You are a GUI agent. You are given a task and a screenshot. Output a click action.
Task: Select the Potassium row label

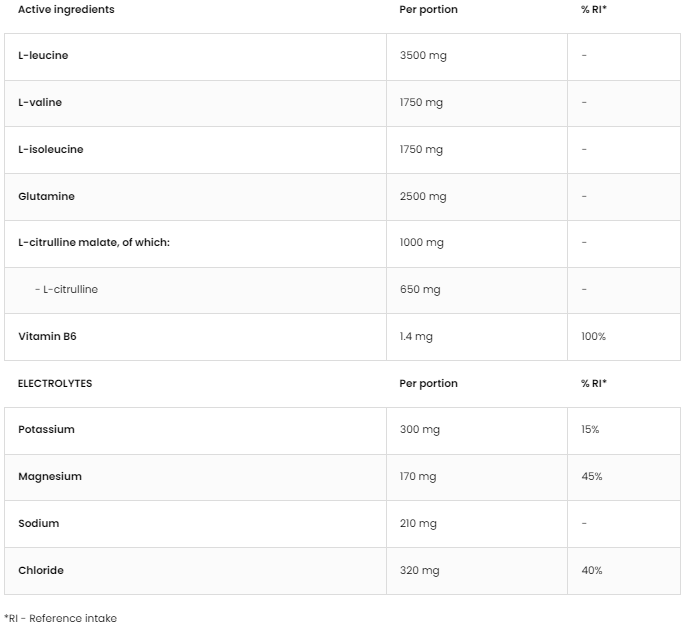pyautogui.click(x=46, y=430)
